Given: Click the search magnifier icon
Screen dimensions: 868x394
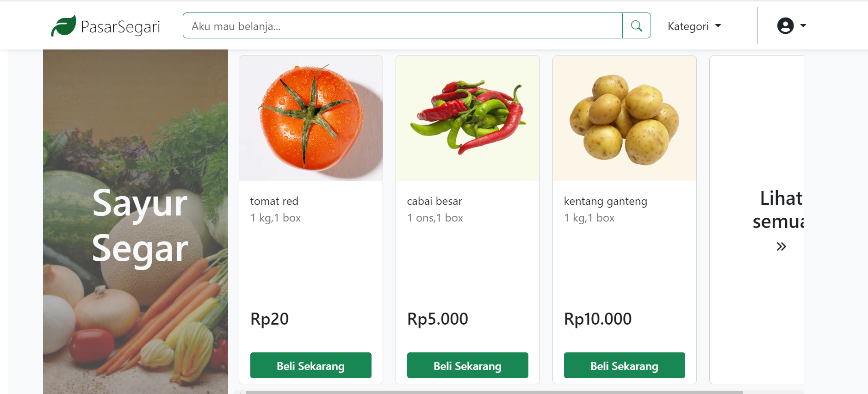Looking at the screenshot, I should click(x=637, y=25).
